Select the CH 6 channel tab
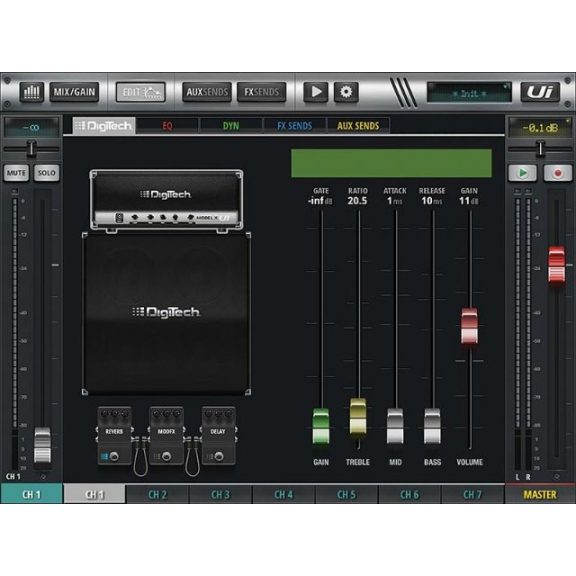The height and width of the screenshot is (576, 576). pos(410,494)
